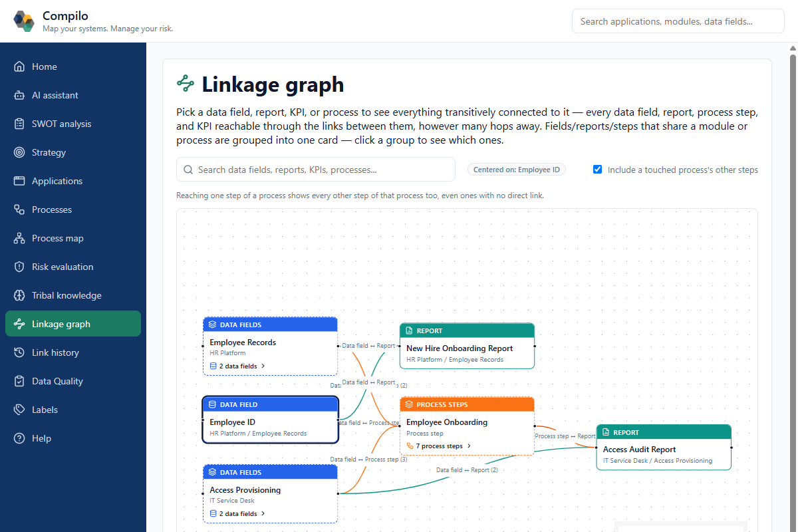
Task: Click the Process step ↔ Report edge label
Action: pyautogui.click(x=565, y=436)
